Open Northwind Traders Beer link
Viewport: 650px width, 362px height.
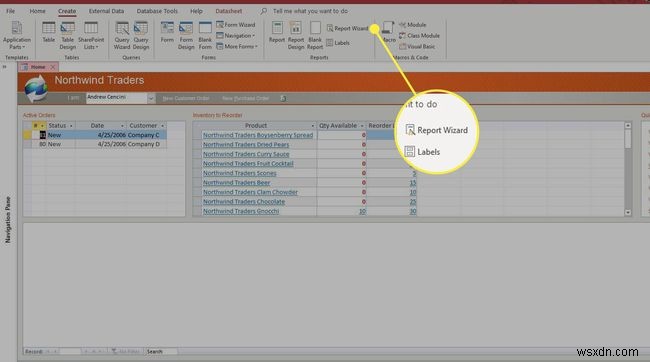[236, 183]
